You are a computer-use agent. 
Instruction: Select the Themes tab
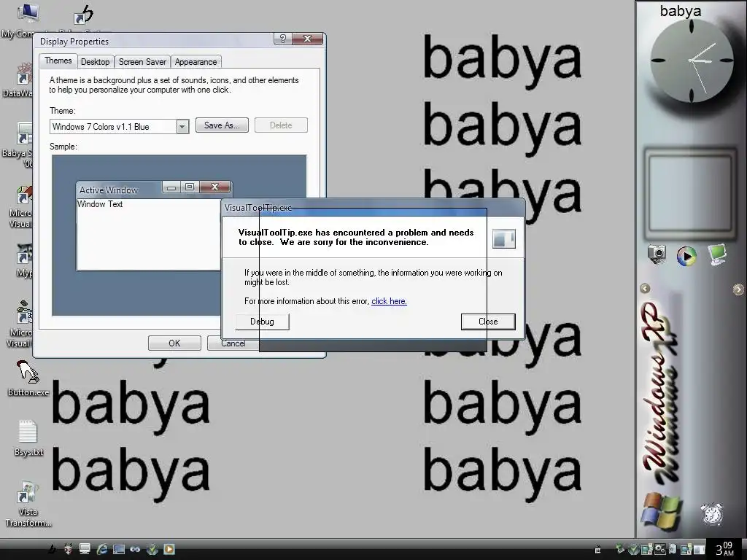click(58, 61)
